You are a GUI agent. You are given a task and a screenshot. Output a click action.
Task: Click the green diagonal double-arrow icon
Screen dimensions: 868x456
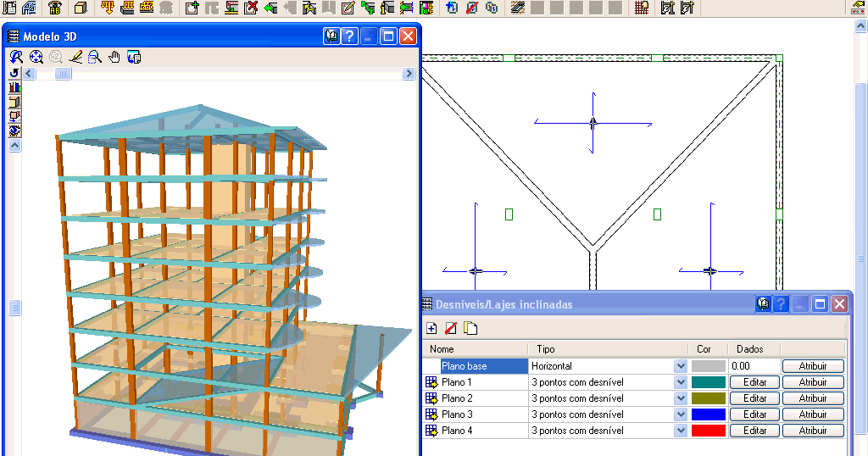[368, 7]
